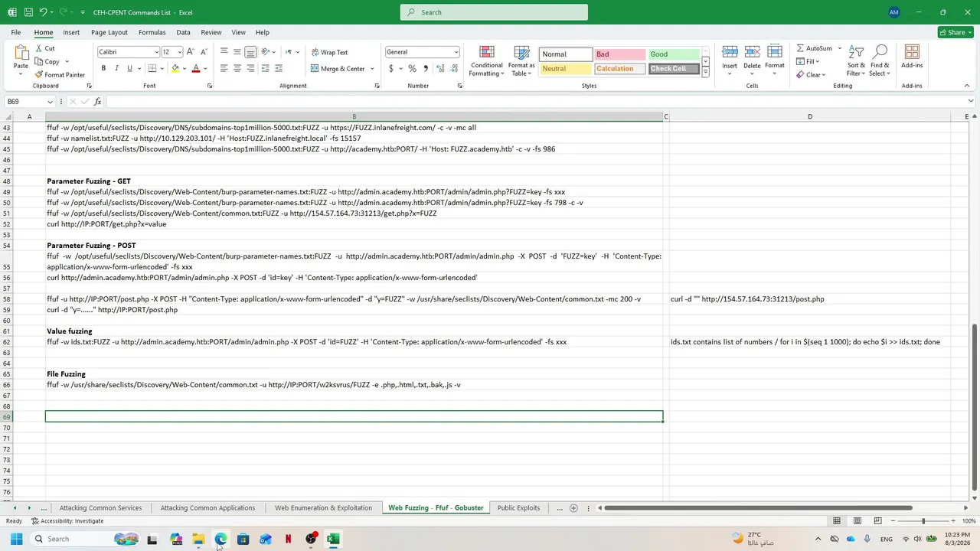Apply Center alignment to the cell
The height and width of the screenshot is (551, 980).
click(237, 68)
